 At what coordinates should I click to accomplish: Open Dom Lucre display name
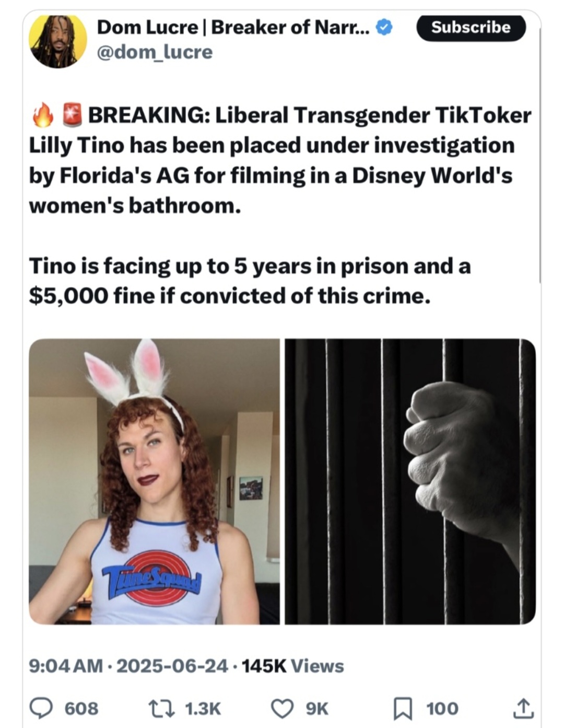tap(232, 27)
